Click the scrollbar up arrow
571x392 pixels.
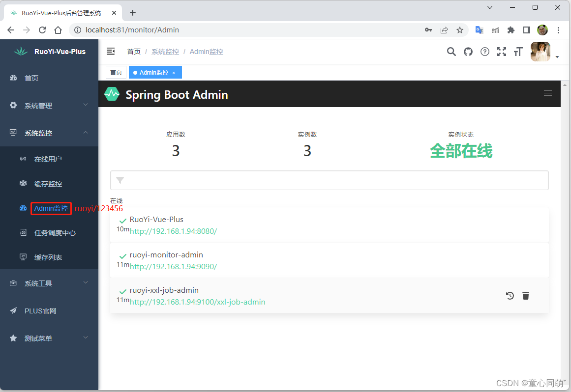[565, 85]
